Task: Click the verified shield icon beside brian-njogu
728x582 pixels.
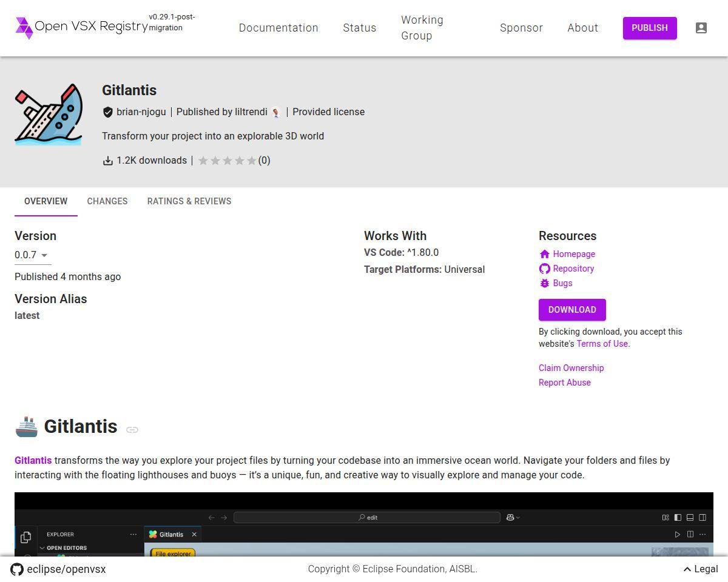Action: tap(108, 112)
